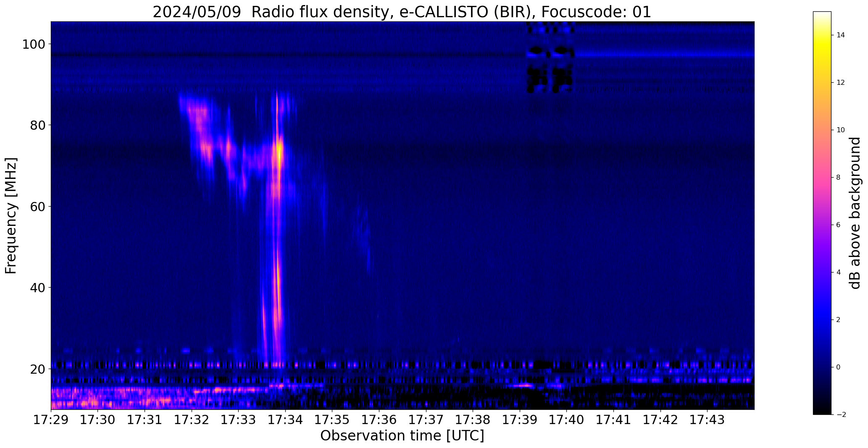Click the 17:43 time tick label
This screenshot has height=448, width=868.
(708, 419)
